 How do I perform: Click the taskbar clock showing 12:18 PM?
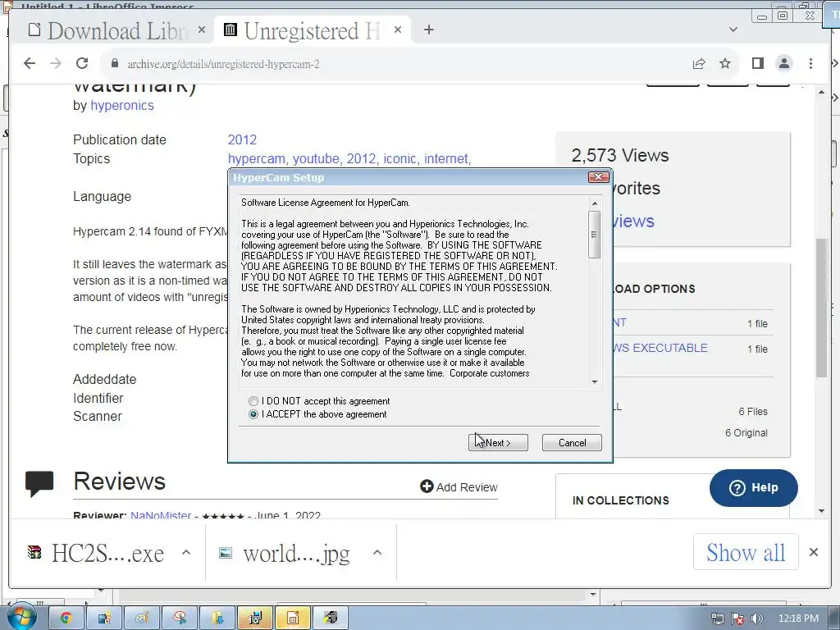(797, 619)
